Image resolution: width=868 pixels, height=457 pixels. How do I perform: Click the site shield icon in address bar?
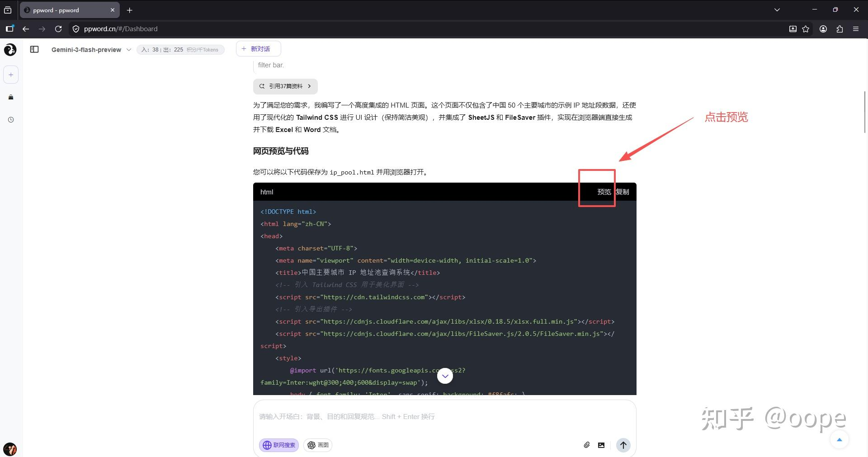pyautogui.click(x=76, y=29)
